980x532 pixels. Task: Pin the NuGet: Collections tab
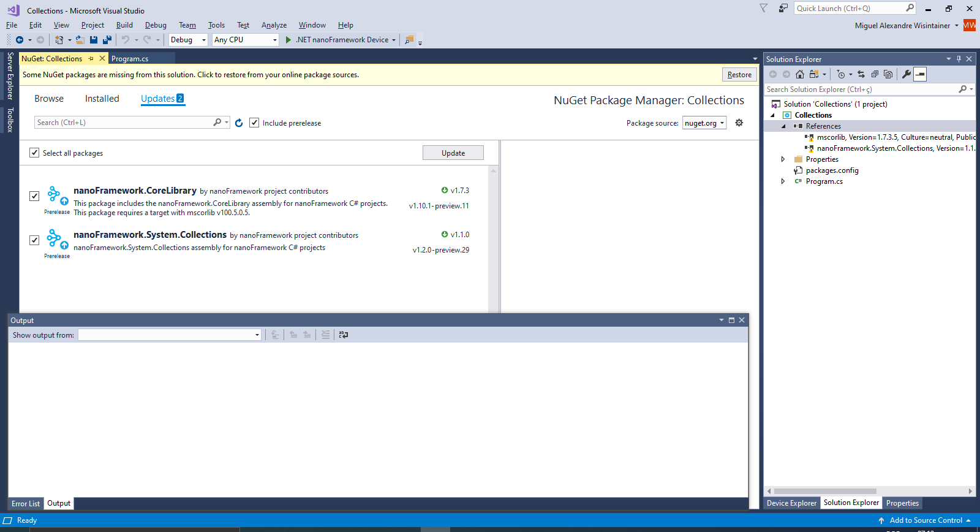click(91, 58)
